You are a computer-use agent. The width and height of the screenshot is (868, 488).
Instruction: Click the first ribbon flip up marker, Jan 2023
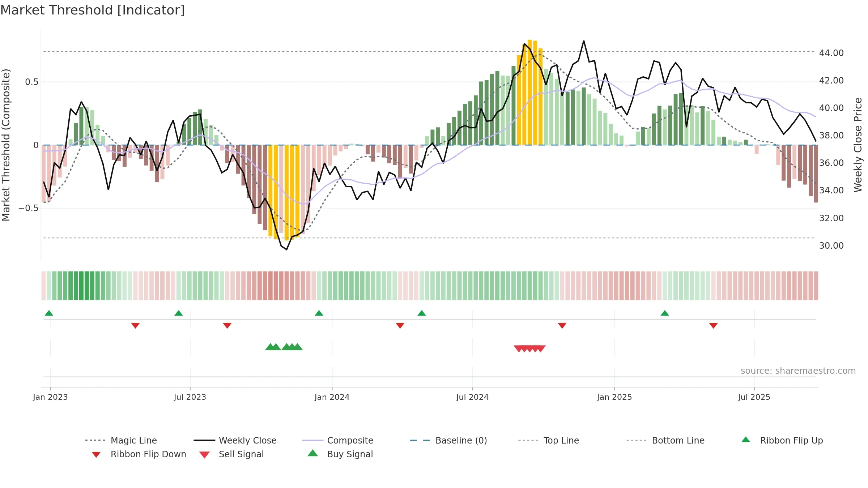pos(49,313)
